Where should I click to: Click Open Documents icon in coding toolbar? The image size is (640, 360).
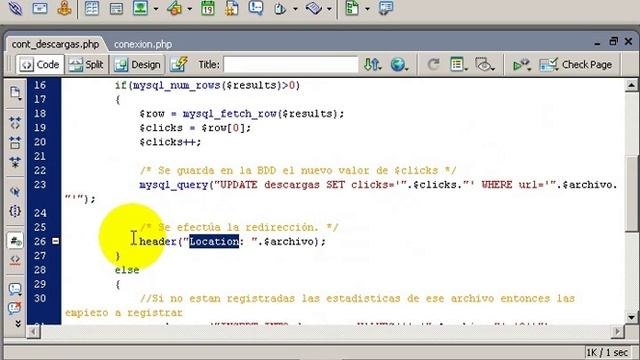click(x=15, y=93)
